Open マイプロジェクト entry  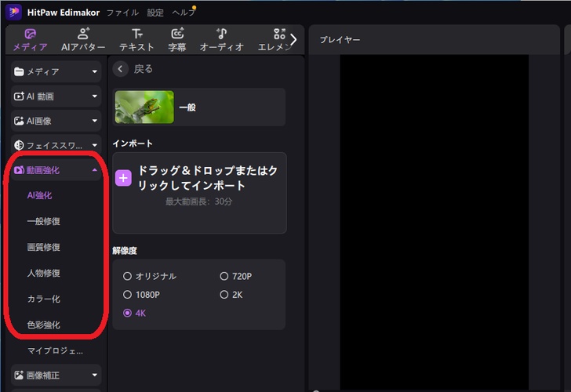(56, 351)
